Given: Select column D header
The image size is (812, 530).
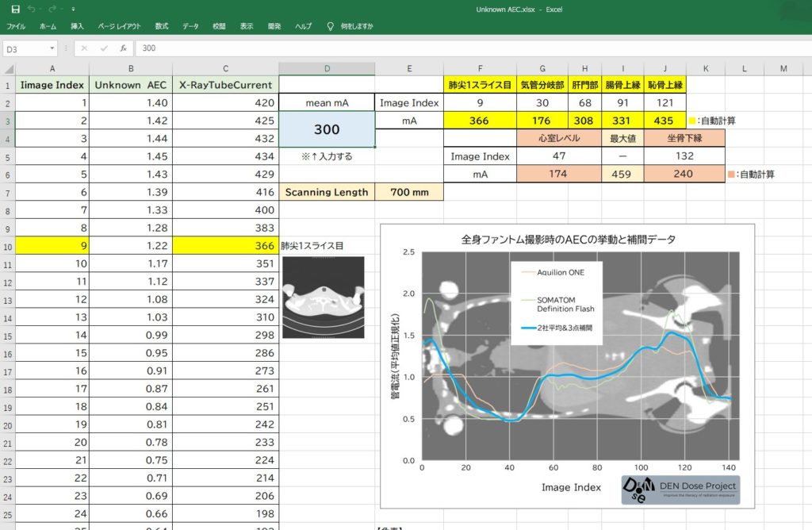Looking at the screenshot, I should point(327,68).
